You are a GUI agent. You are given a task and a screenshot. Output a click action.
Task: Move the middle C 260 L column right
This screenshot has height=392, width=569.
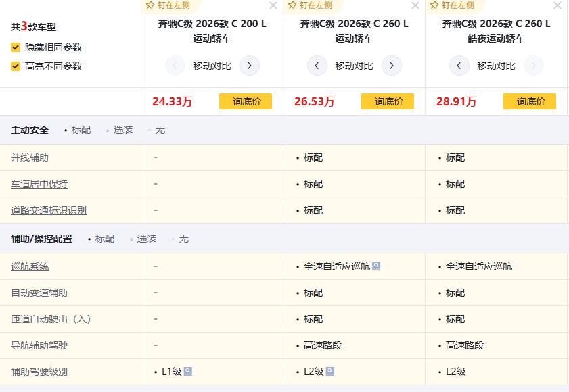392,66
